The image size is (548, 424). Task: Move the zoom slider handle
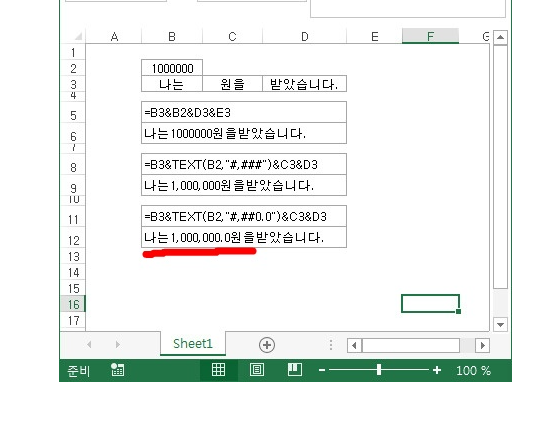379,369
